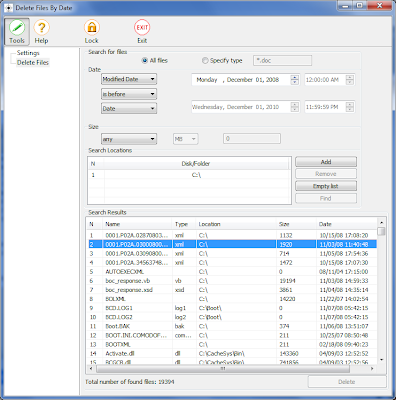Click the Delete button
The height and width of the screenshot is (400, 396).
pyautogui.click(x=347, y=382)
